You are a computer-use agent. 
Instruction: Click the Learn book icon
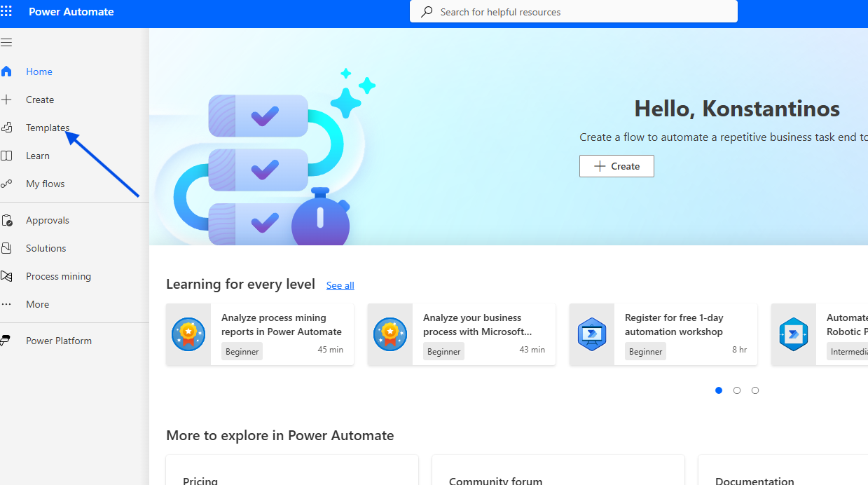click(6, 156)
